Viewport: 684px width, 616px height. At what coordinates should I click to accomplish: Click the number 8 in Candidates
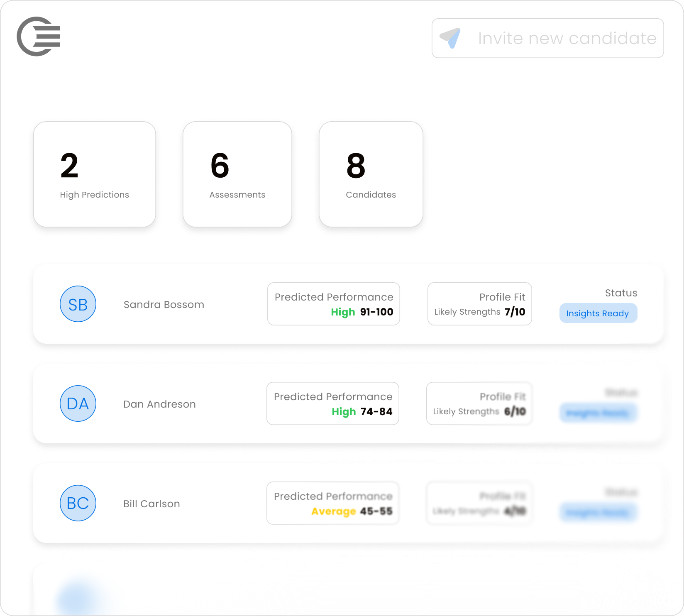356,166
